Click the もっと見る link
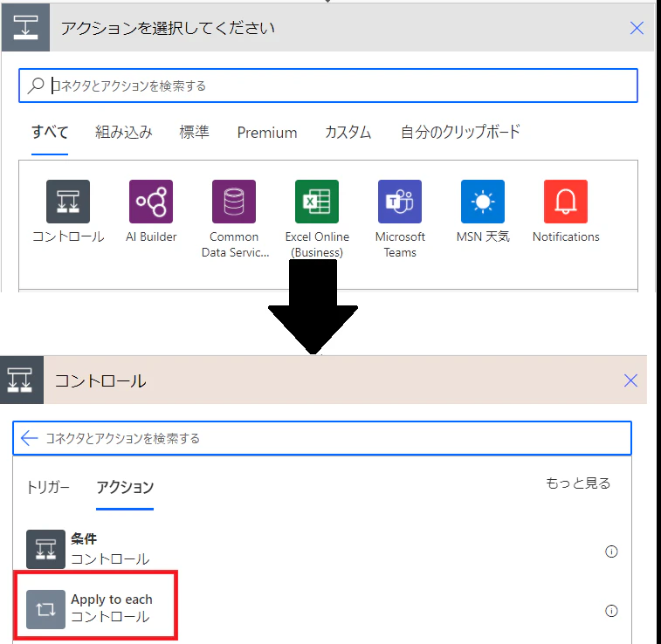Screen dimensions: 661x644 tap(578, 483)
